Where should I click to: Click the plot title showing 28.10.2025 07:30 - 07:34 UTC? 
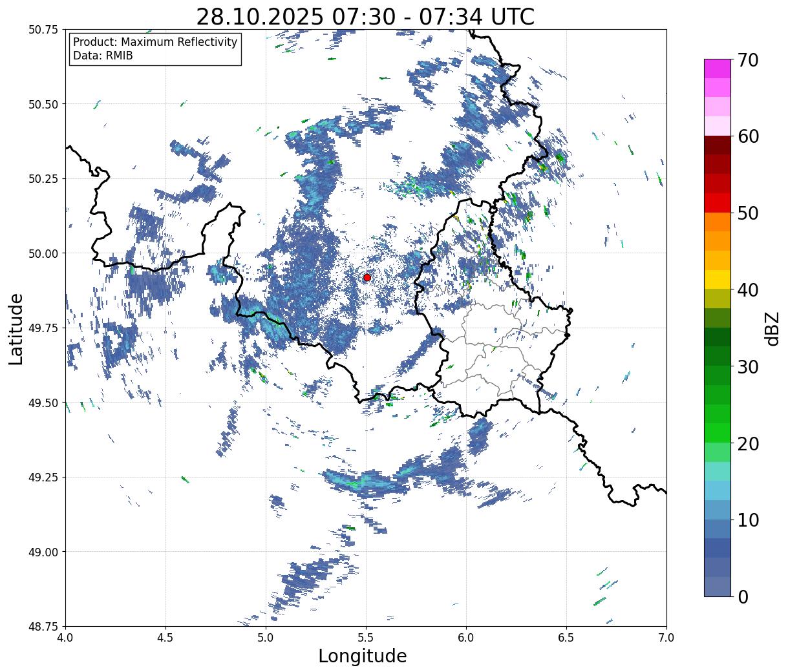point(365,16)
